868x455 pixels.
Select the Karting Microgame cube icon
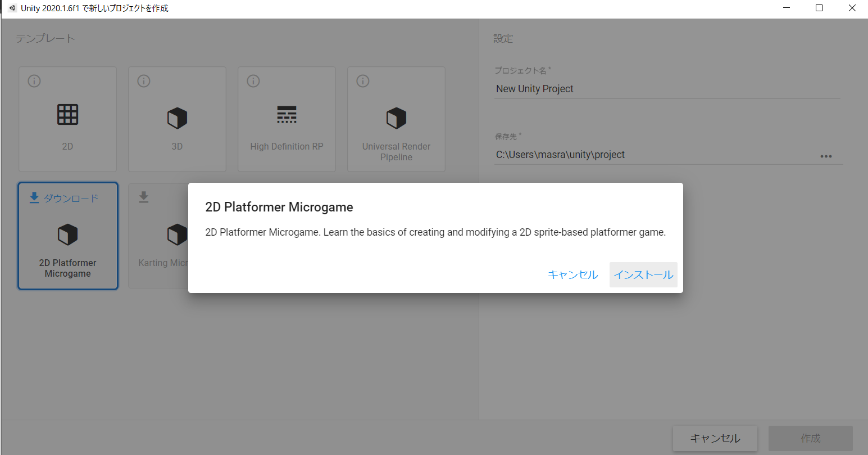pos(177,235)
